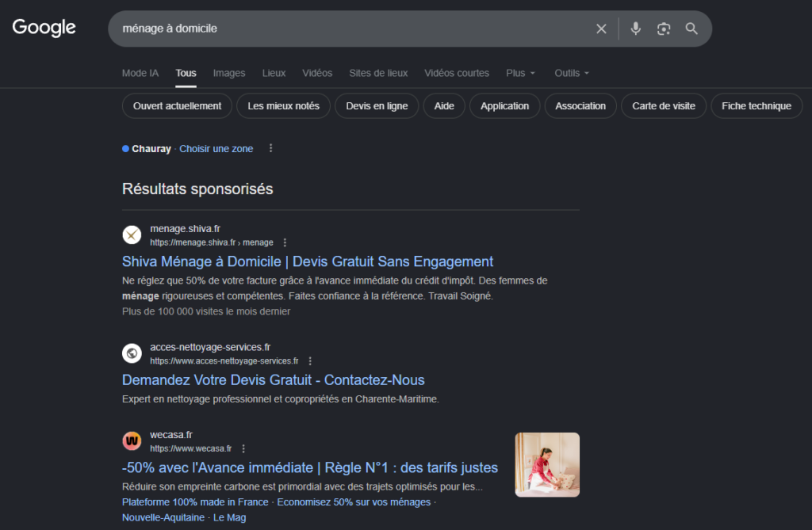Select the Fiche technique chip
This screenshot has height=530, width=812.
[756, 106]
